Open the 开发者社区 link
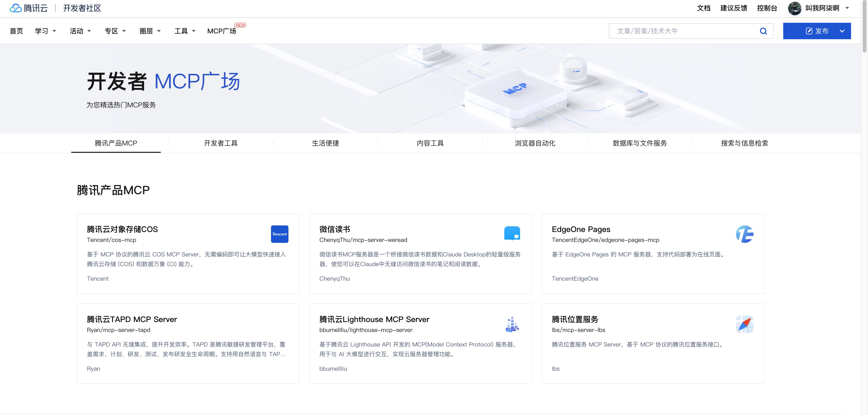 point(82,8)
